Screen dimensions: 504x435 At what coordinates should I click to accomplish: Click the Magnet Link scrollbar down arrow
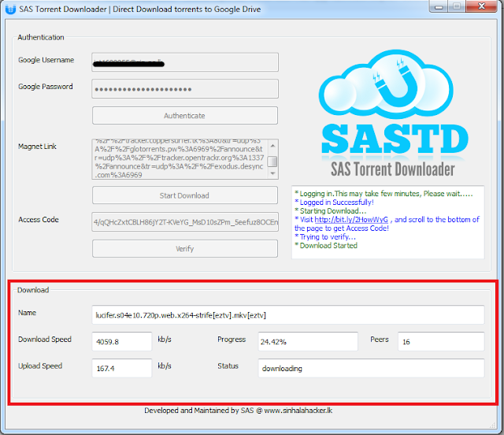pyautogui.click(x=272, y=174)
